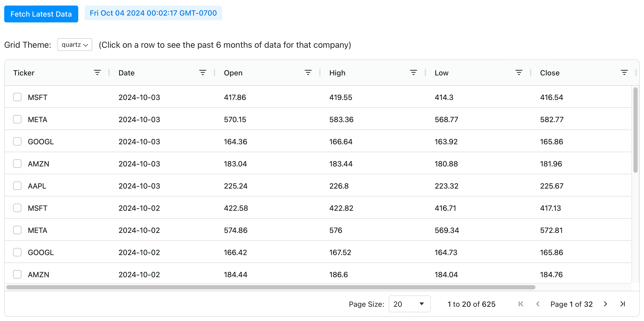The height and width of the screenshot is (321, 644).
Task: Click the Ticker column header to sort
Action: (x=24, y=73)
